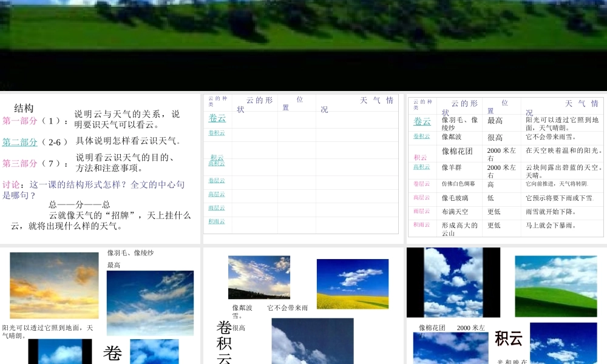
Task: Select the 讨论 label on the structure slide
Action: click(x=11, y=184)
